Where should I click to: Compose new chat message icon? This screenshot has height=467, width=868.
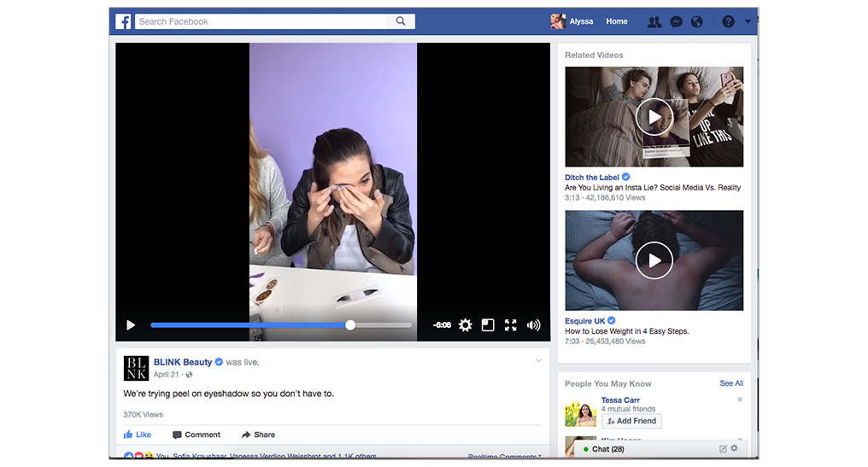coord(723,449)
